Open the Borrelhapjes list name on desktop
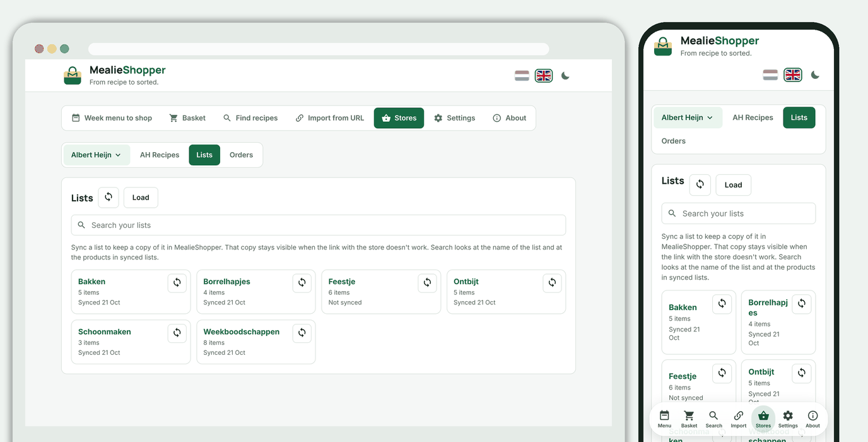The width and height of the screenshot is (868, 442). pos(227,282)
